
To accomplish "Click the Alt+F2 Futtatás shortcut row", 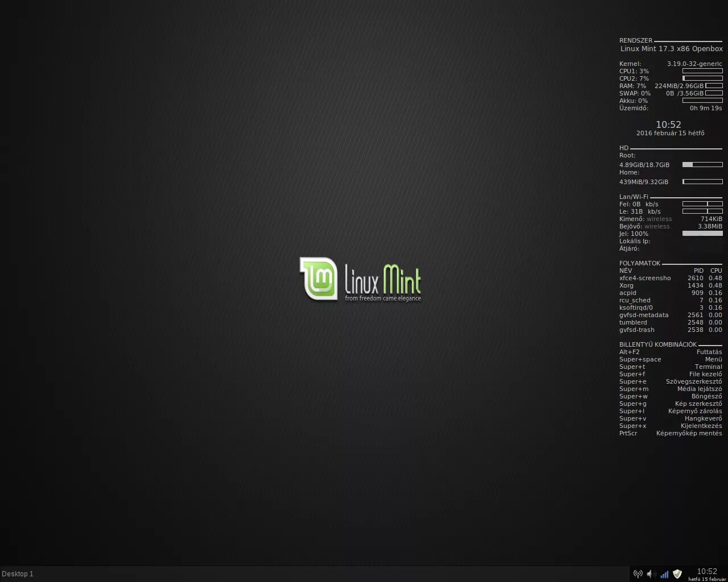I will click(671, 352).
